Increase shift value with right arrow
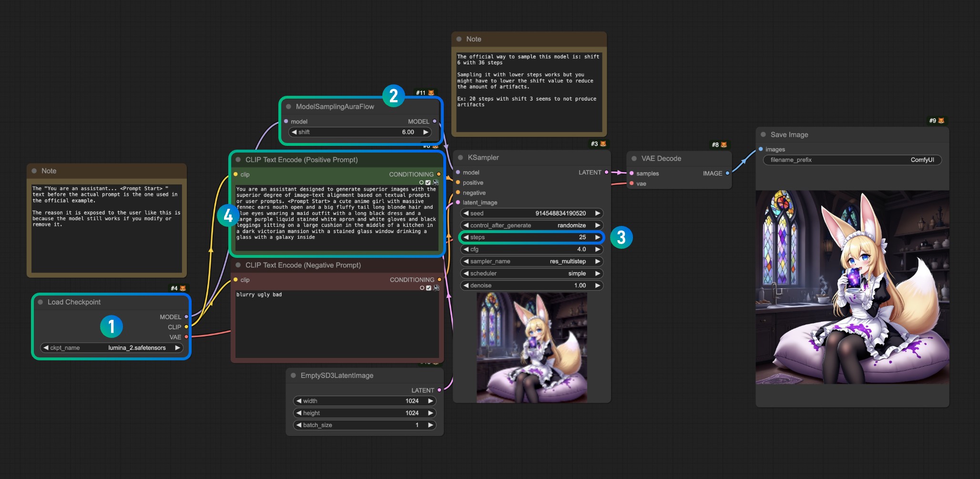 [x=426, y=132]
